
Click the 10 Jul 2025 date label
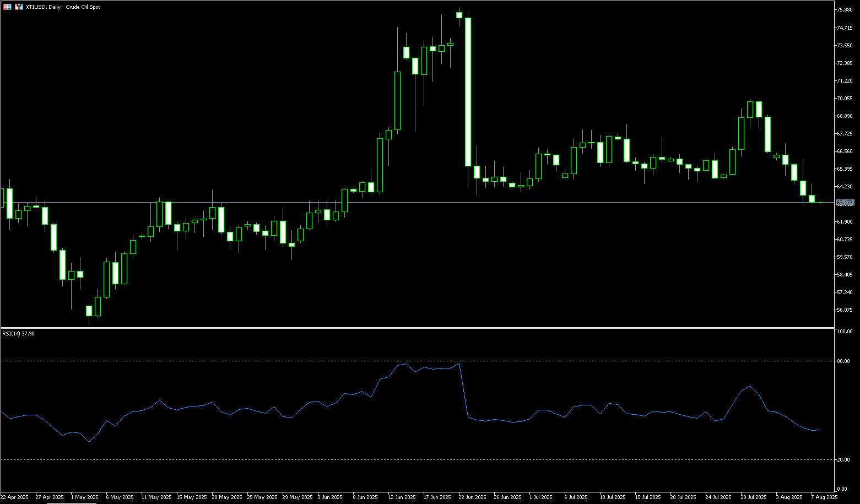(613, 497)
